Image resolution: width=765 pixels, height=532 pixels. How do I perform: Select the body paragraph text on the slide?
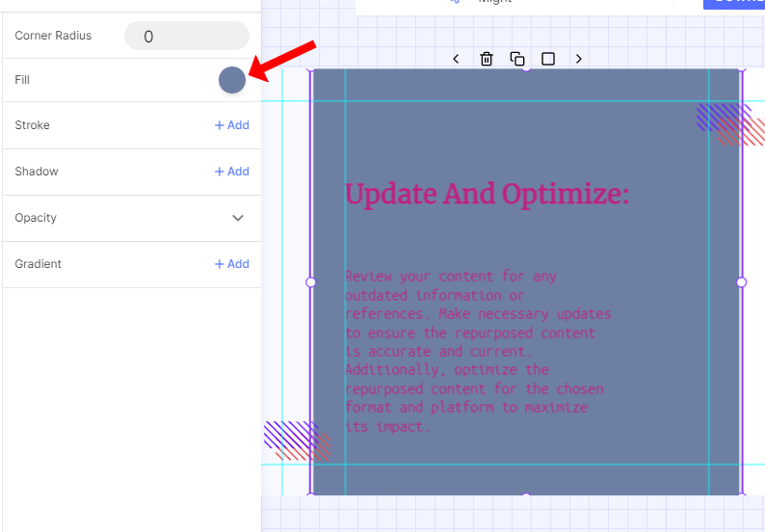coord(477,351)
